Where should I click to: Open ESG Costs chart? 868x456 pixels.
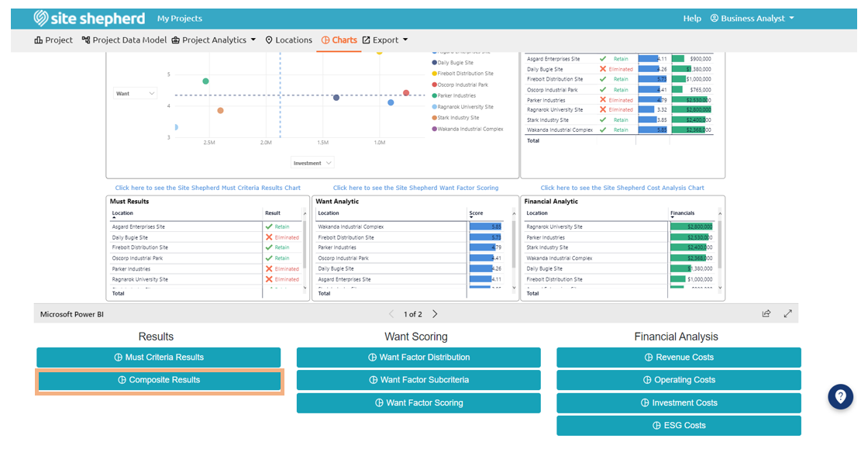click(679, 426)
